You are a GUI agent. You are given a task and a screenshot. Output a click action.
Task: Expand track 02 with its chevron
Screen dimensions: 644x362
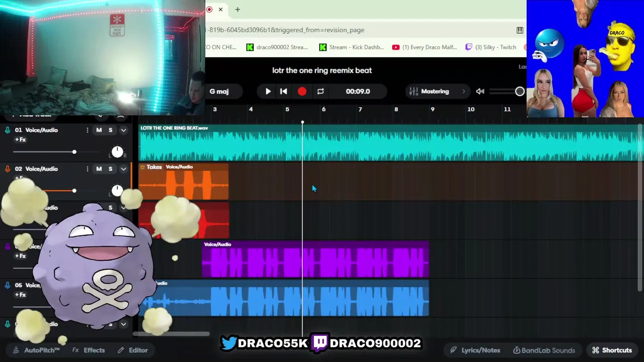pos(123,169)
